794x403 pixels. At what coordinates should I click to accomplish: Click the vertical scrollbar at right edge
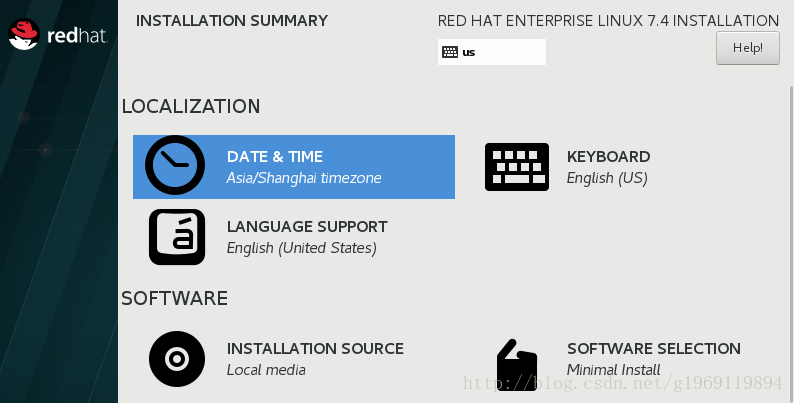[791, 243]
